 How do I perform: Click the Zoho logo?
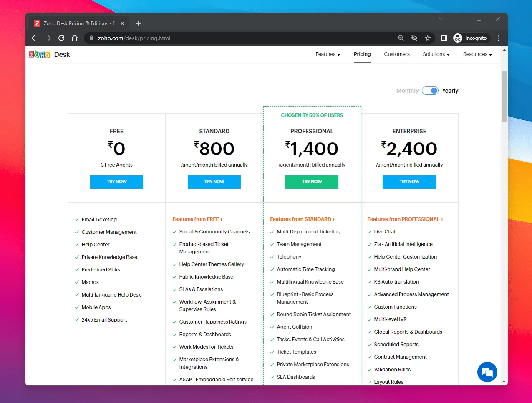click(40, 54)
